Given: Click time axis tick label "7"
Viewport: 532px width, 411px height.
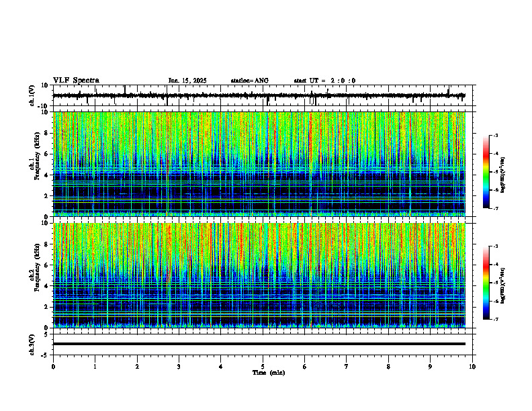Looking at the screenshot, I should point(347,367).
